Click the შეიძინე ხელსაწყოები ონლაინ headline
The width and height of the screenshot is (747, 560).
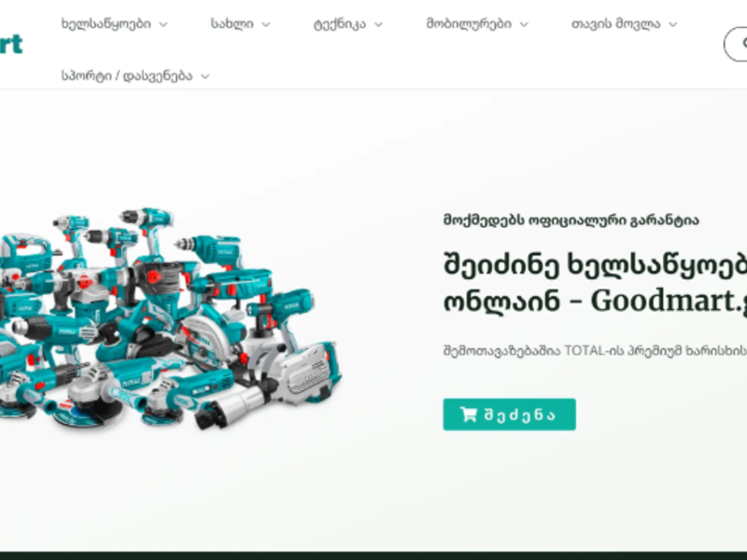point(595,283)
